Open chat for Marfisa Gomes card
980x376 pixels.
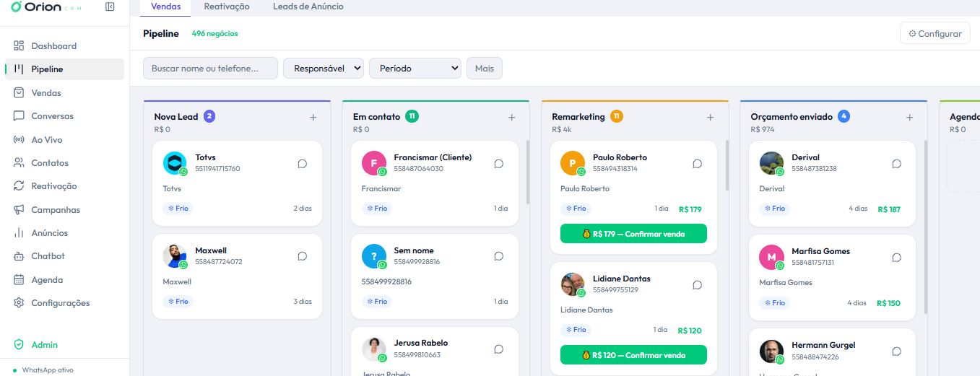(x=896, y=258)
